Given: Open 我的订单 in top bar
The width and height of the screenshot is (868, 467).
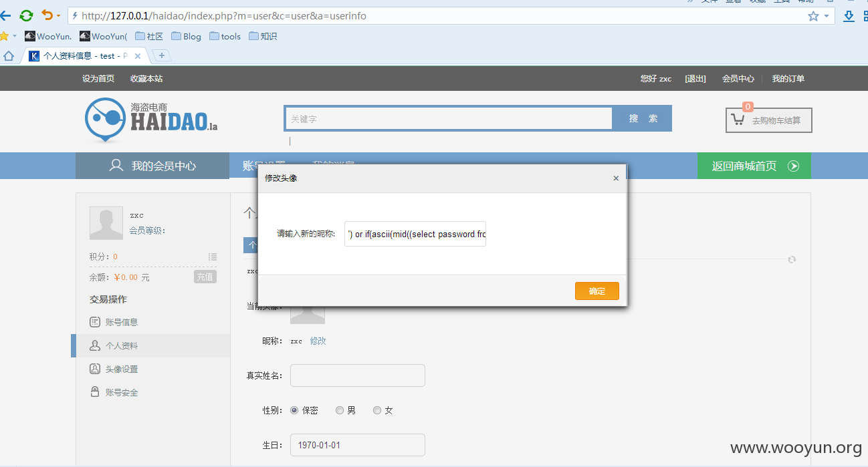Looking at the screenshot, I should (x=788, y=79).
